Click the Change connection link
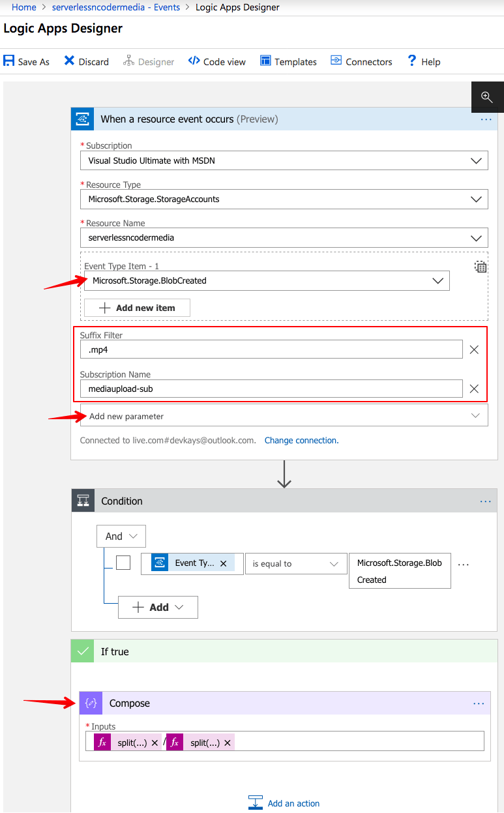Image resolution: width=504 pixels, height=813 pixels. (x=301, y=440)
